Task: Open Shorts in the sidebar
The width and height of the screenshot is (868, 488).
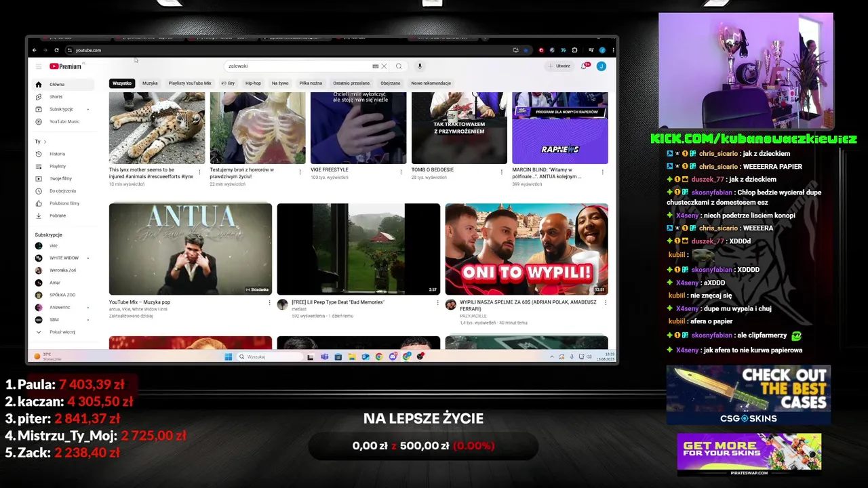Action: 63,97
